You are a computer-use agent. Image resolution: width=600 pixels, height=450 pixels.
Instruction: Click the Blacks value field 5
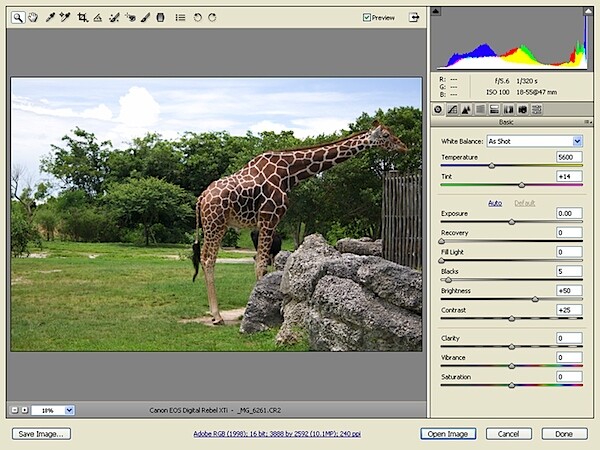569,271
